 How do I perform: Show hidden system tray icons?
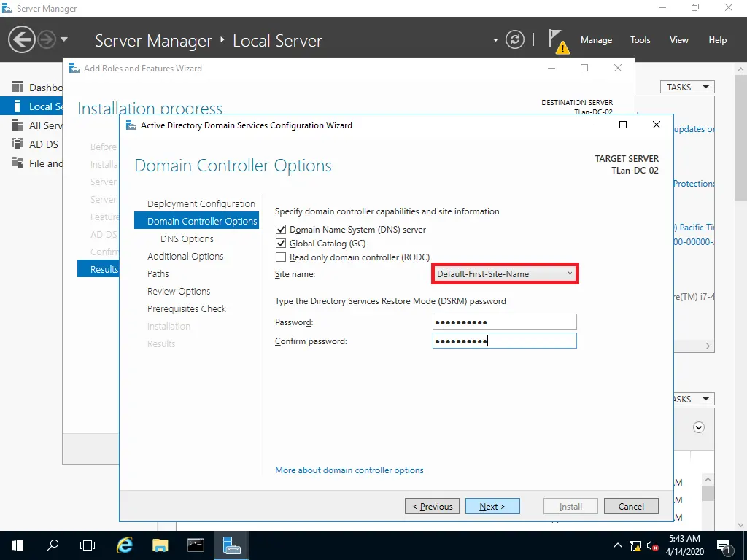coord(617,545)
